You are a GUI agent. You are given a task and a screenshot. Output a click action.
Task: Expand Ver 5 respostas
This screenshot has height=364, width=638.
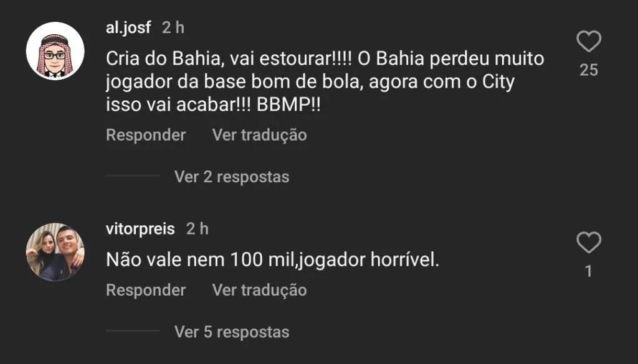[232, 332]
